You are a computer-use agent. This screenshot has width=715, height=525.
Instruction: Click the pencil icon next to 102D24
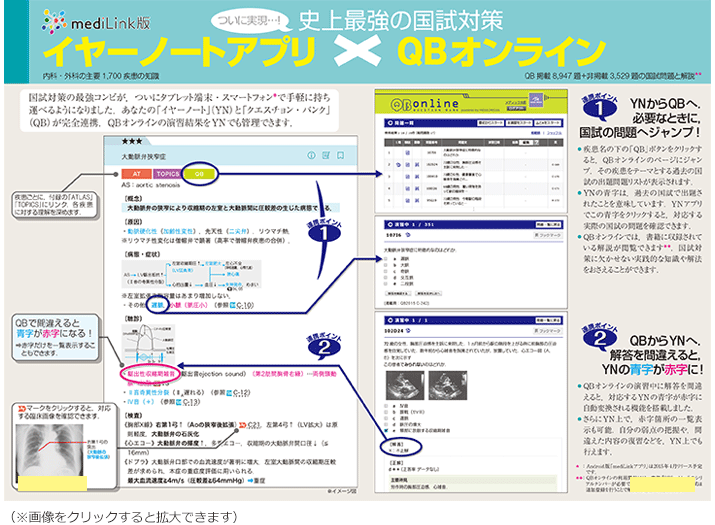pyautogui.click(x=408, y=330)
